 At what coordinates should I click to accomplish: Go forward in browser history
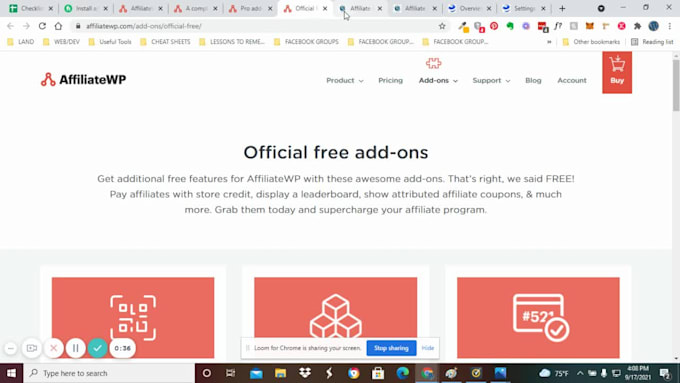pos(26,26)
